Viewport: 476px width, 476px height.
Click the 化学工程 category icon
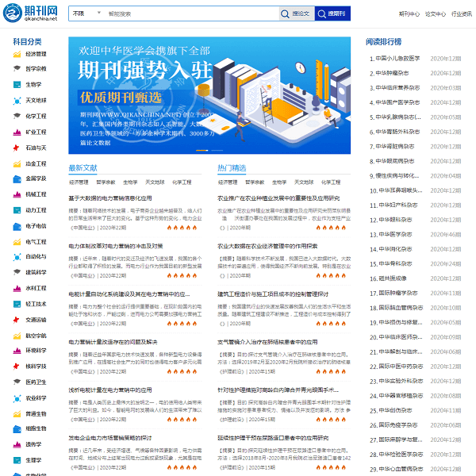[17, 116]
